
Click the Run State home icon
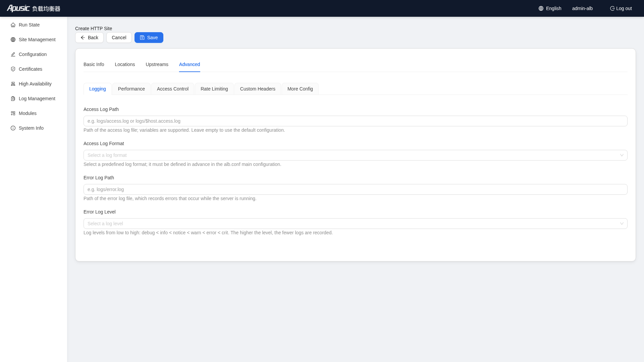[13, 25]
